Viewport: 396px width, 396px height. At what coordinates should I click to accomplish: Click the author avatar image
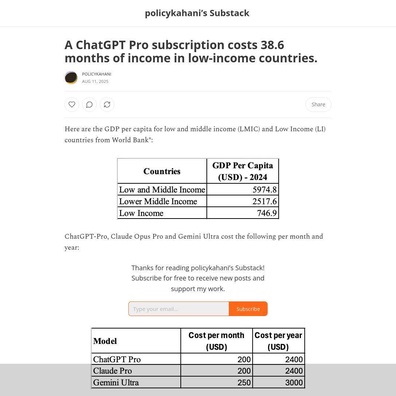[71, 78]
